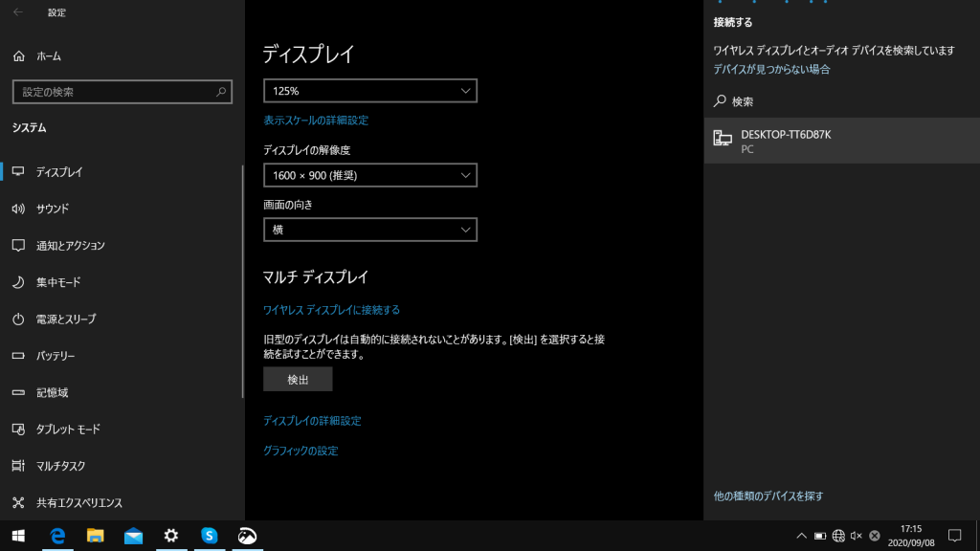Click the battery icon in system tray
Screen dimensions: 980x551
820,536
